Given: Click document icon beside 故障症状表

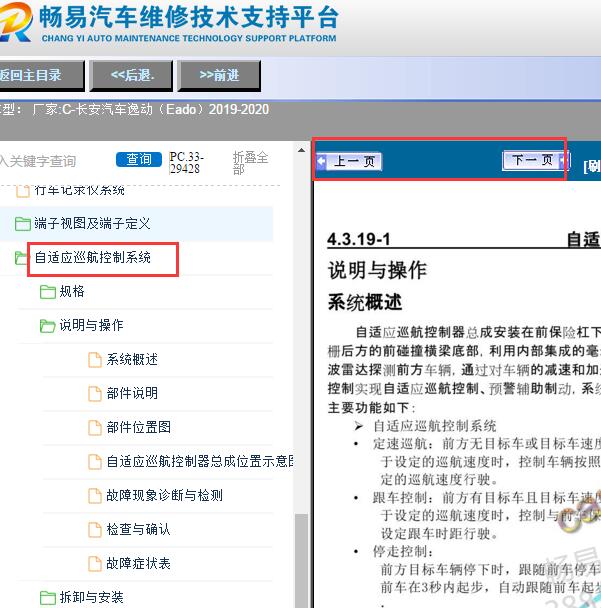Looking at the screenshot, I should click(95, 564).
